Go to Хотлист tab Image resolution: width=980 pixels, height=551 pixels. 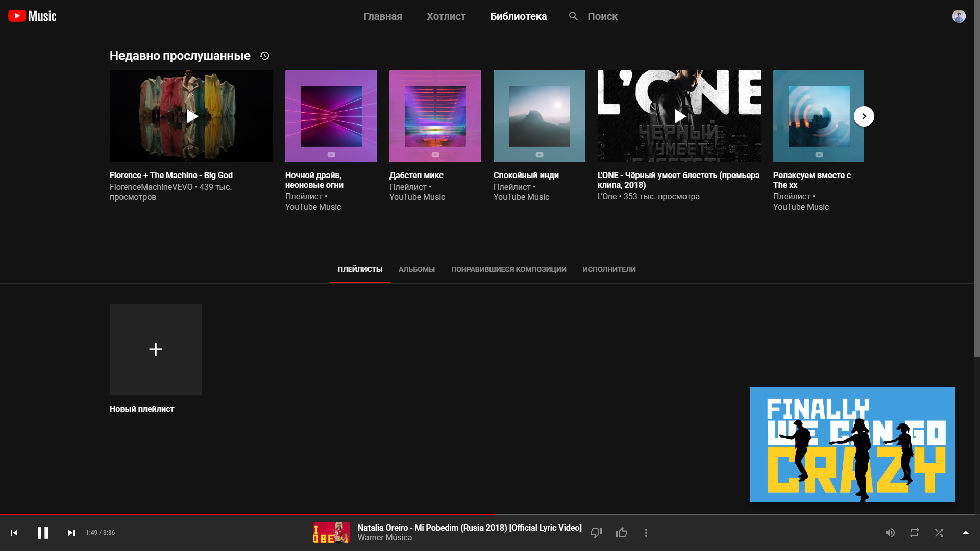(446, 16)
